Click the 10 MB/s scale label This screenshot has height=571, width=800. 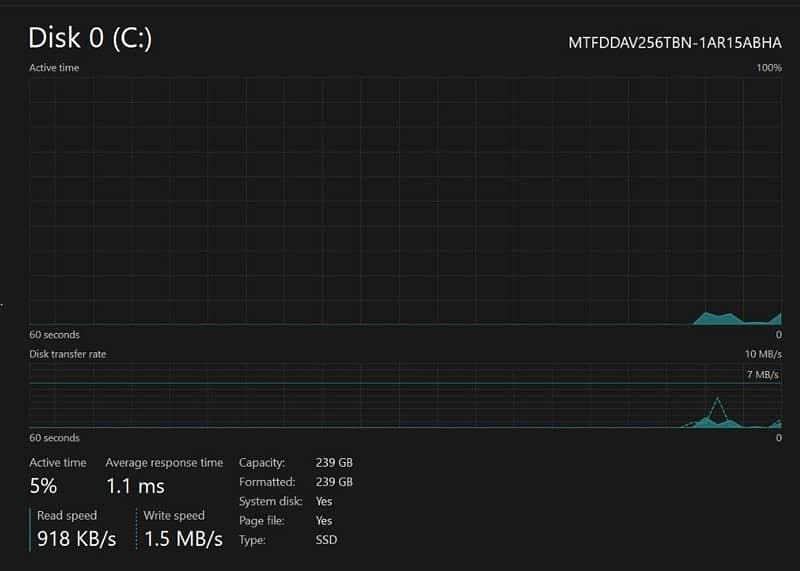[764, 354]
